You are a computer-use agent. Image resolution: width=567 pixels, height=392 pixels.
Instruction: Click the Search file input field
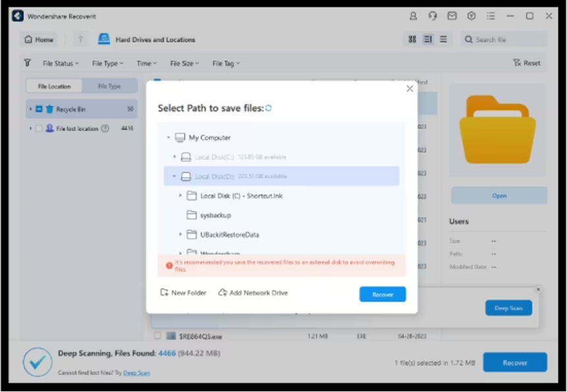point(504,40)
